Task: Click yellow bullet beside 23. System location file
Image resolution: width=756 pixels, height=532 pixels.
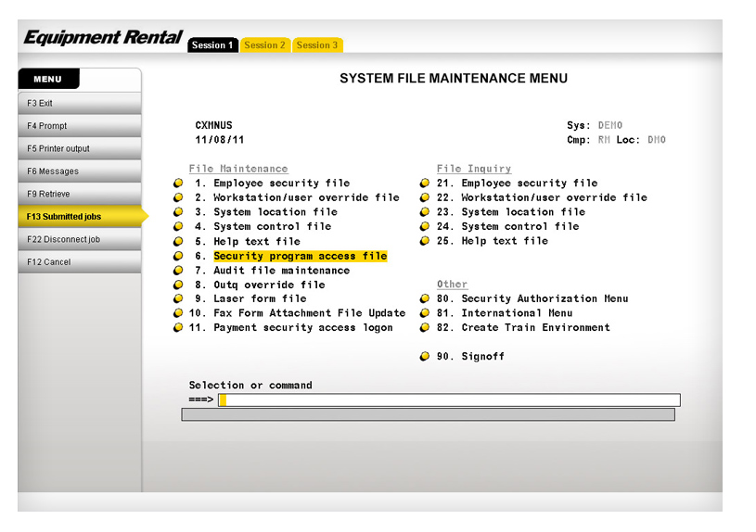Action: pos(425,212)
